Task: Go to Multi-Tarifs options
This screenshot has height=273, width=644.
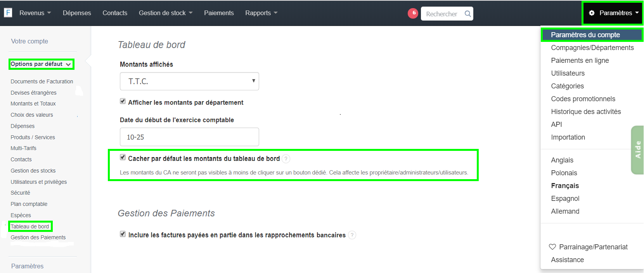Action: (23, 148)
